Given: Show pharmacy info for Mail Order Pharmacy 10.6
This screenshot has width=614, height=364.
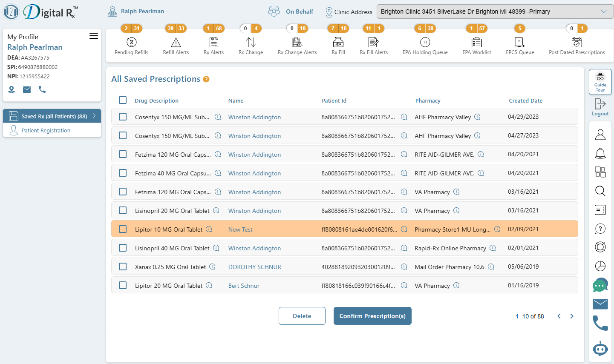Looking at the screenshot, I should coord(491,267).
